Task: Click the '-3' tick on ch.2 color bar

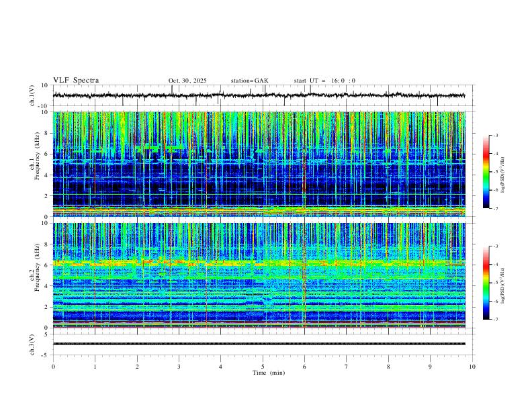Action: (x=495, y=246)
